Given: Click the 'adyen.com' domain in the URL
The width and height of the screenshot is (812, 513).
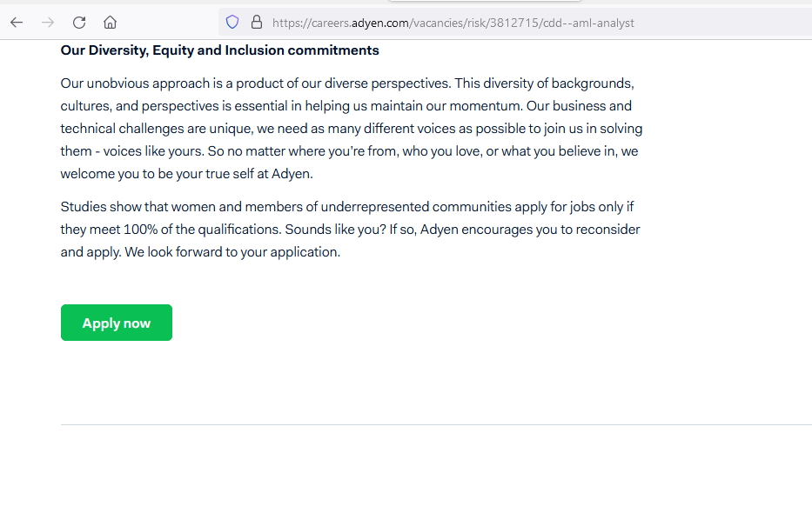Looking at the screenshot, I should [x=380, y=23].
